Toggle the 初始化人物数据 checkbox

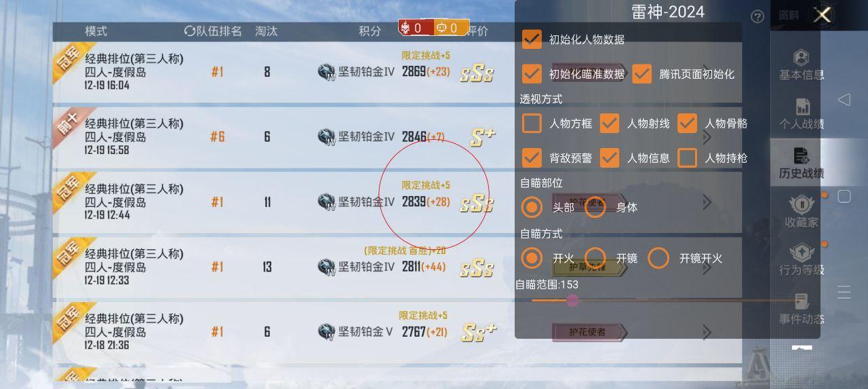532,39
